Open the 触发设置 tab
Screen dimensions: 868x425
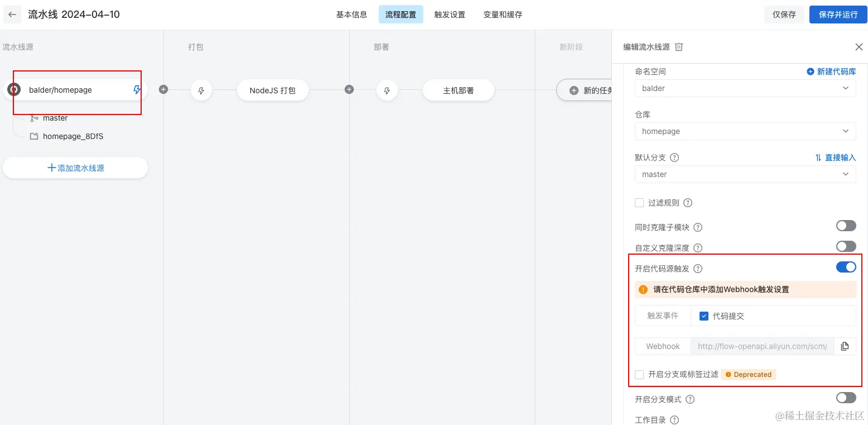coord(450,15)
